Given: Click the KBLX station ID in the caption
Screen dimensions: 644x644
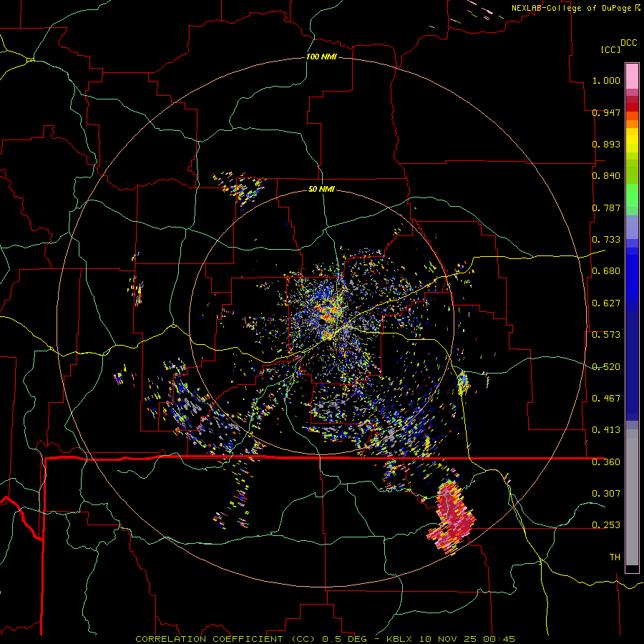Looking at the screenshot, I should (399, 639).
